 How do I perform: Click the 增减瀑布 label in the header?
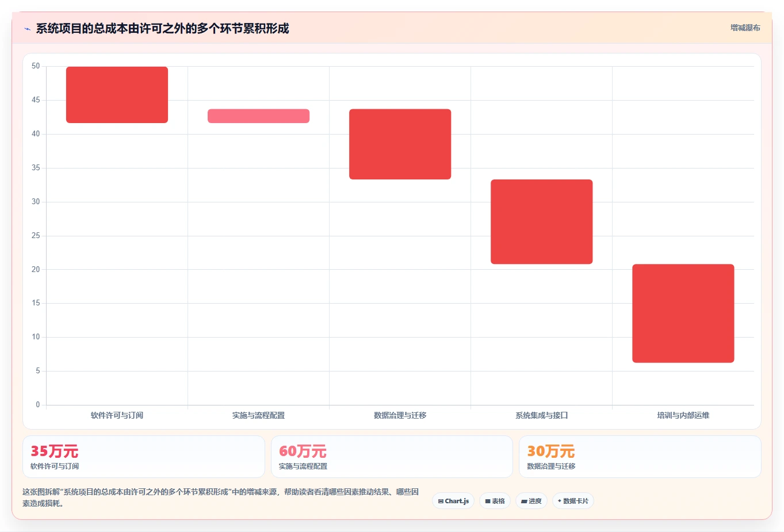[745, 28]
